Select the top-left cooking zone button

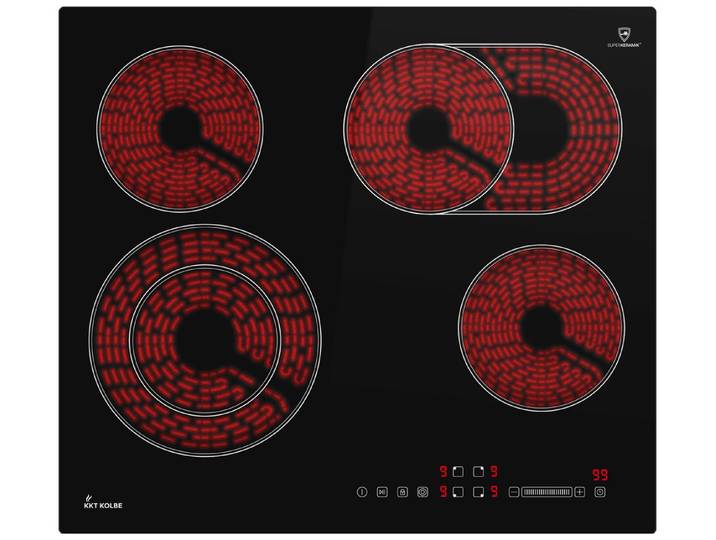point(458,472)
